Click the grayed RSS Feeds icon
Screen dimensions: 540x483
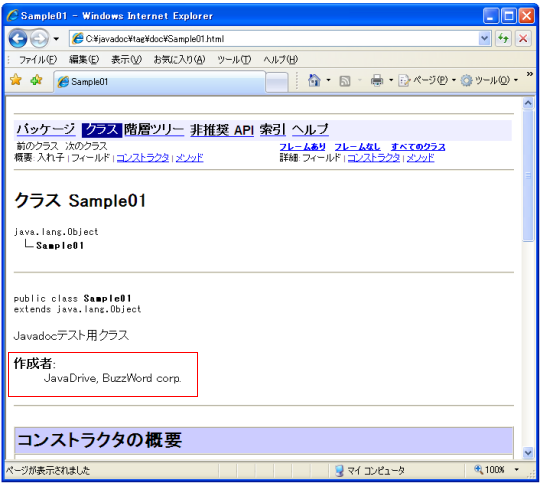click(x=344, y=81)
